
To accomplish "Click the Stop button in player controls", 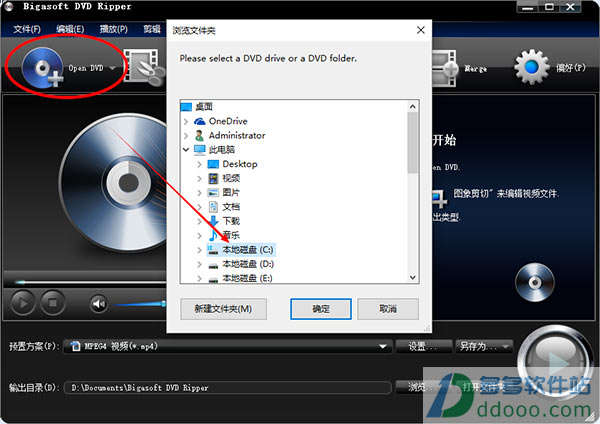I will 53,303.
